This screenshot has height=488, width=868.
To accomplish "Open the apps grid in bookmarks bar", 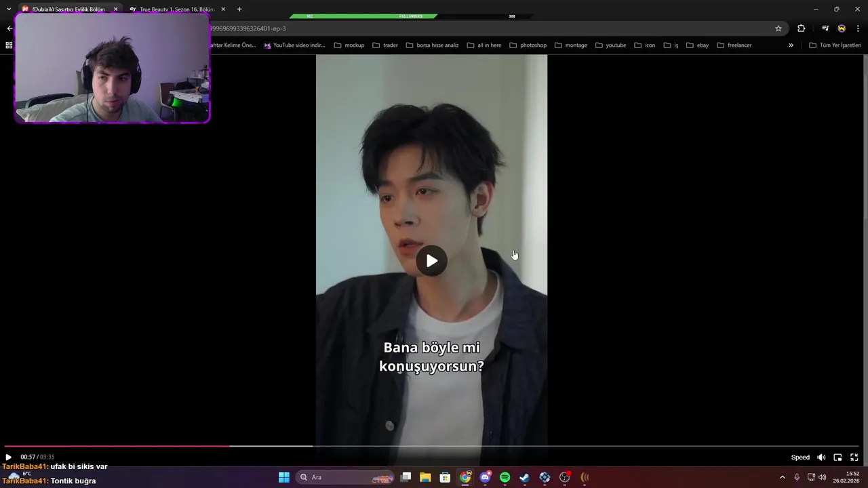I will click(x=9, y=45).
